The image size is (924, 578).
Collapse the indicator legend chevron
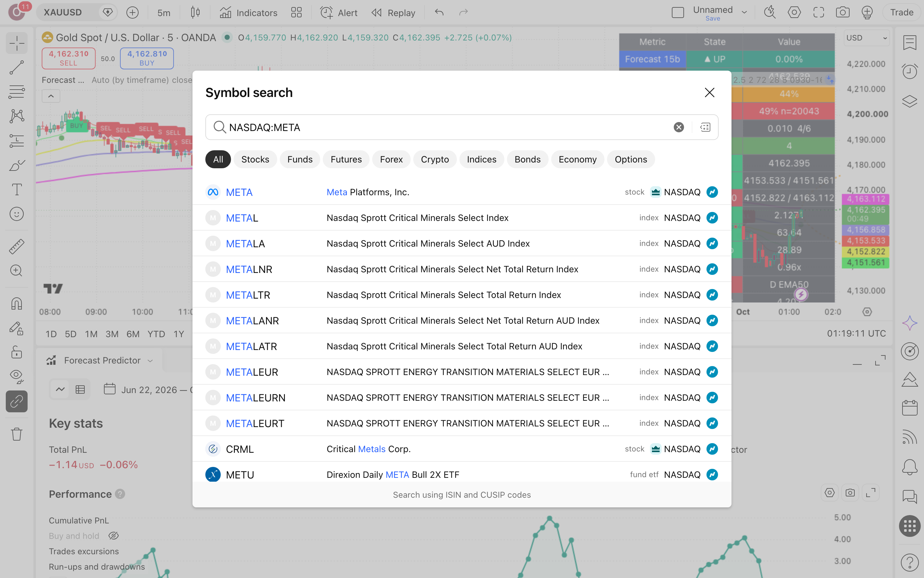pyautogui.click(x=51, y=96)
